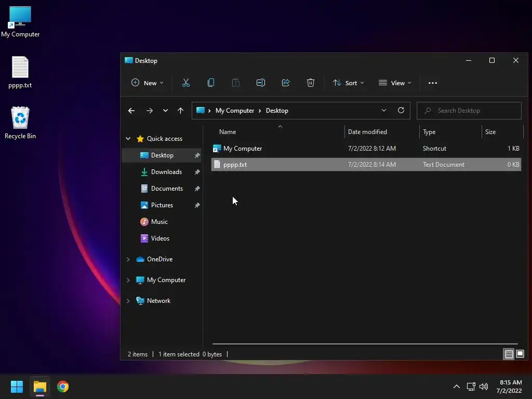Open Downloads in the sidebar
The width and height of the screenshot is (532, 399).
[x=166, y=172]
